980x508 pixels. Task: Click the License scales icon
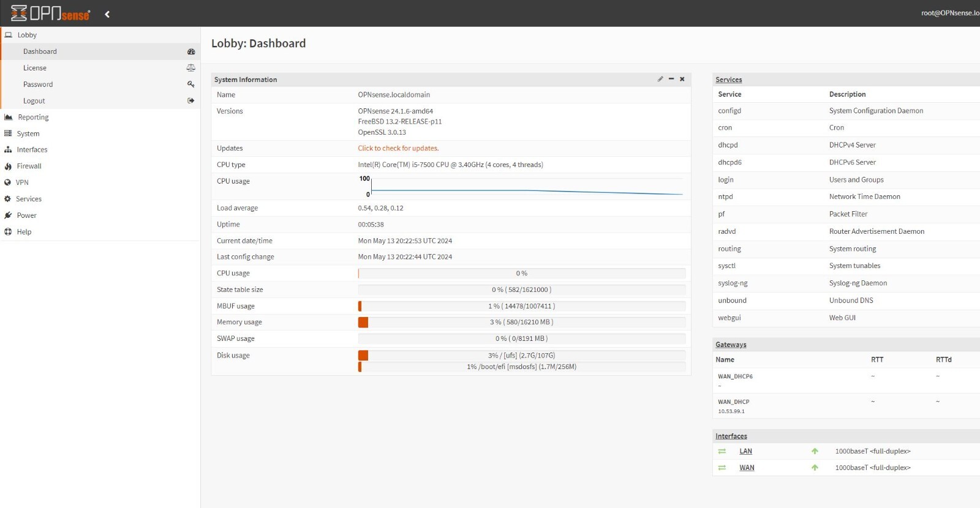coord(191,68)
